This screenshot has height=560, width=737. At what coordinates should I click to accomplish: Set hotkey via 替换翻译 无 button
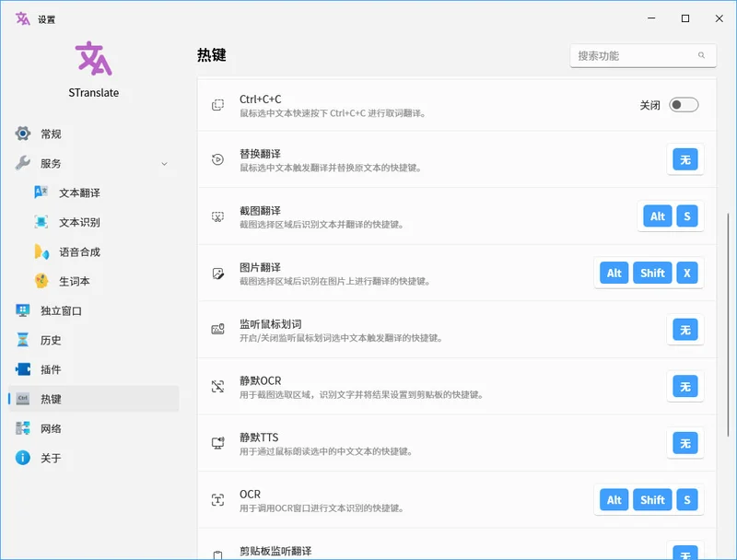(685, 159)
